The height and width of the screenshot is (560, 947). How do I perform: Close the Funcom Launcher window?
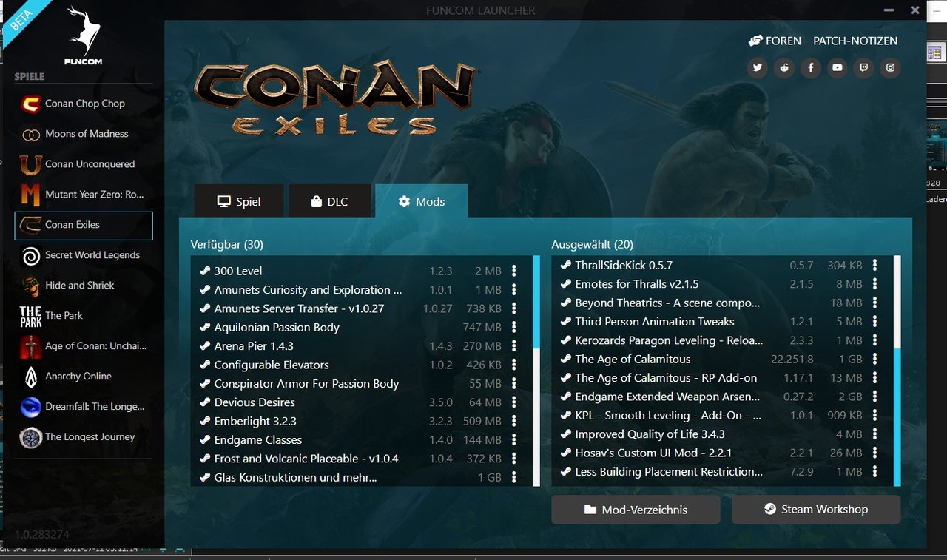[x=915, y=10]
